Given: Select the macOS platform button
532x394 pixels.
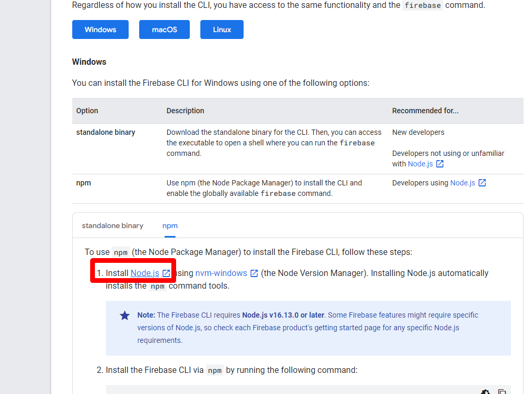Looking at the screenshot, I should tap(164, 29).
